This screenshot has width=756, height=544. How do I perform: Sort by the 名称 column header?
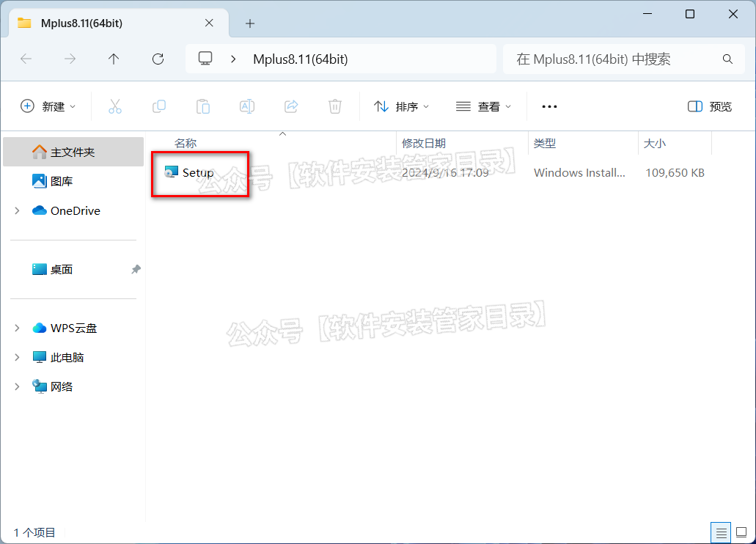[x=185, y=143]
